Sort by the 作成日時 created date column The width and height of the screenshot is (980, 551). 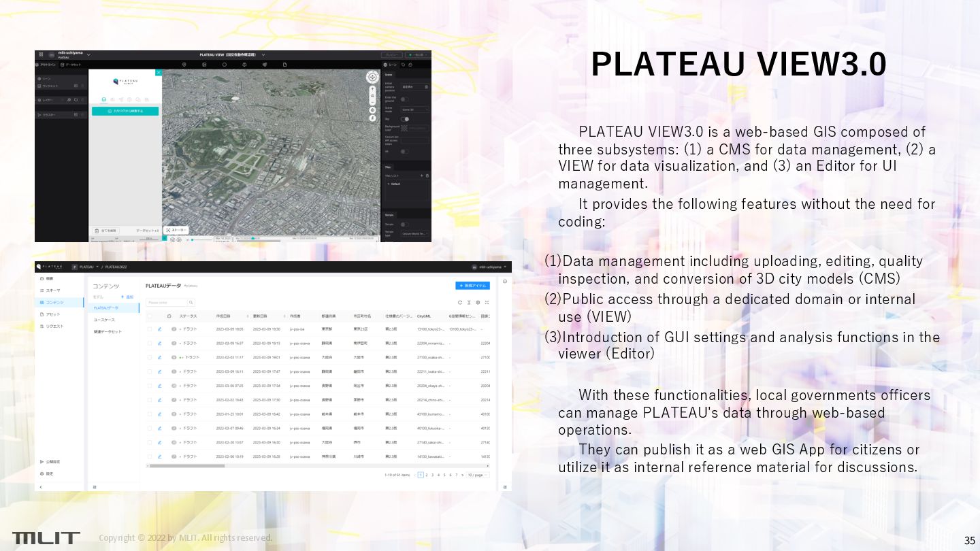click(232, 316)
